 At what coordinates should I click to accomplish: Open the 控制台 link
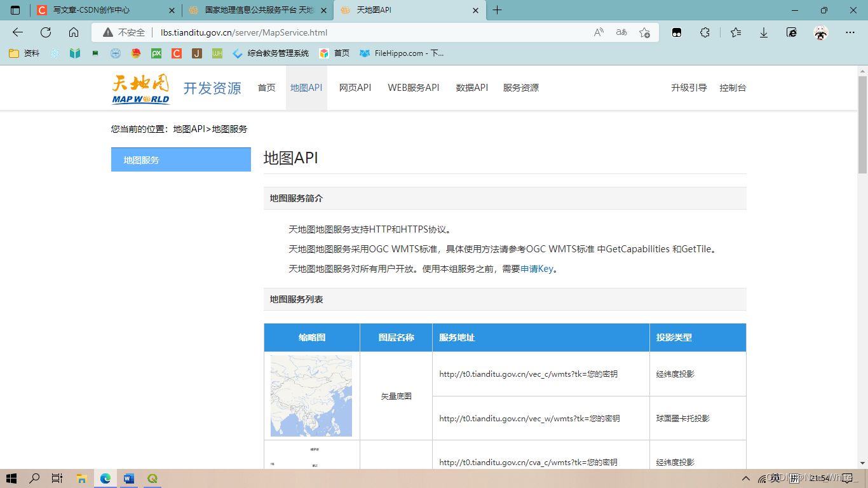pos(733,88)
